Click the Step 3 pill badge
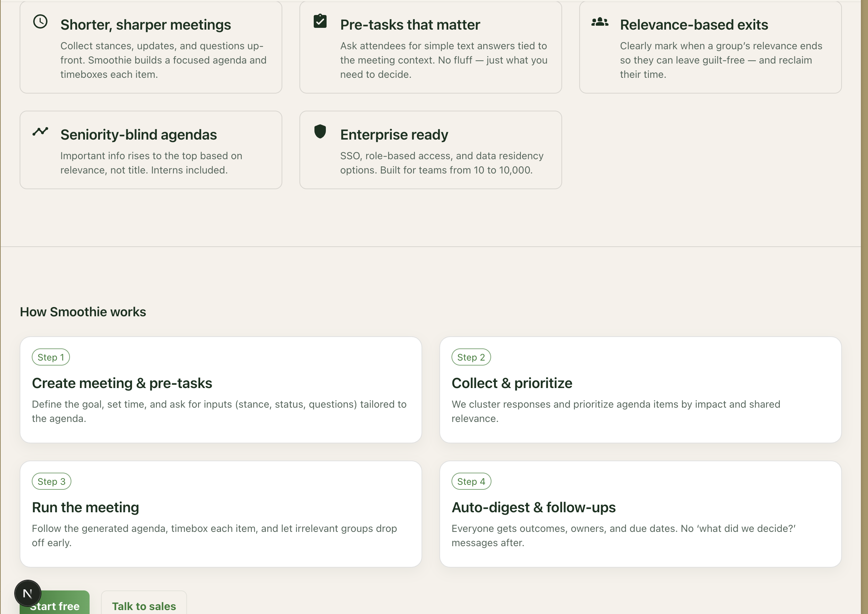Screen dimensions: 868x614 51,481
